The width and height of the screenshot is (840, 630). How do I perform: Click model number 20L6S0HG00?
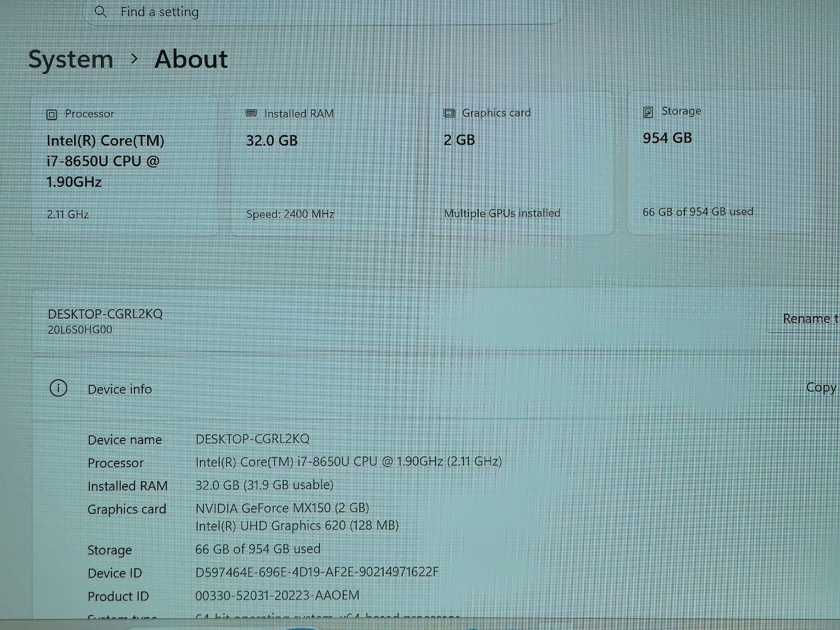[80, 330]
